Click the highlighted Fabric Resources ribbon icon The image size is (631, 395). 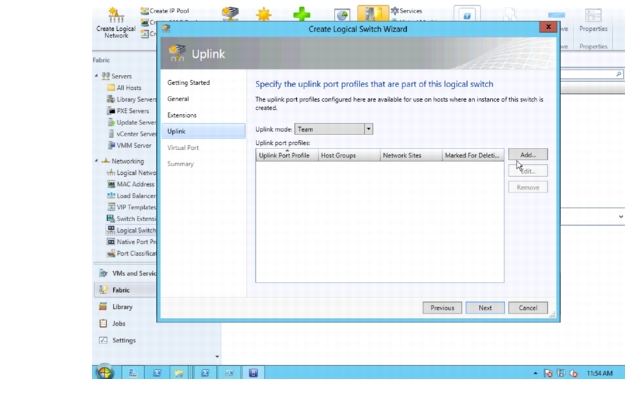(x=373, y=13)
